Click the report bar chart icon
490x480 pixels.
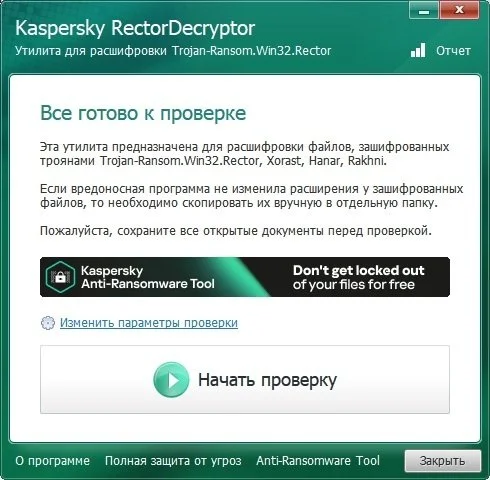coord(418,50)
